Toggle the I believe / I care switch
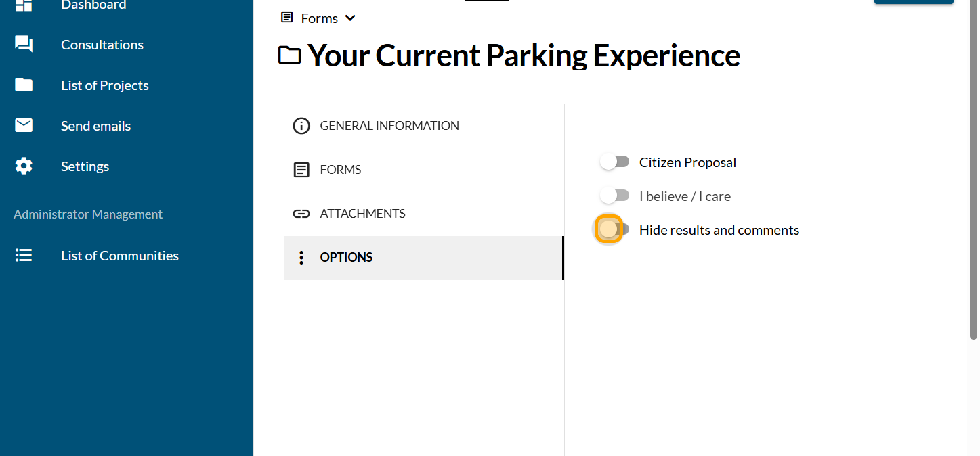The image size is (980, 456). (x=614, y=196)
